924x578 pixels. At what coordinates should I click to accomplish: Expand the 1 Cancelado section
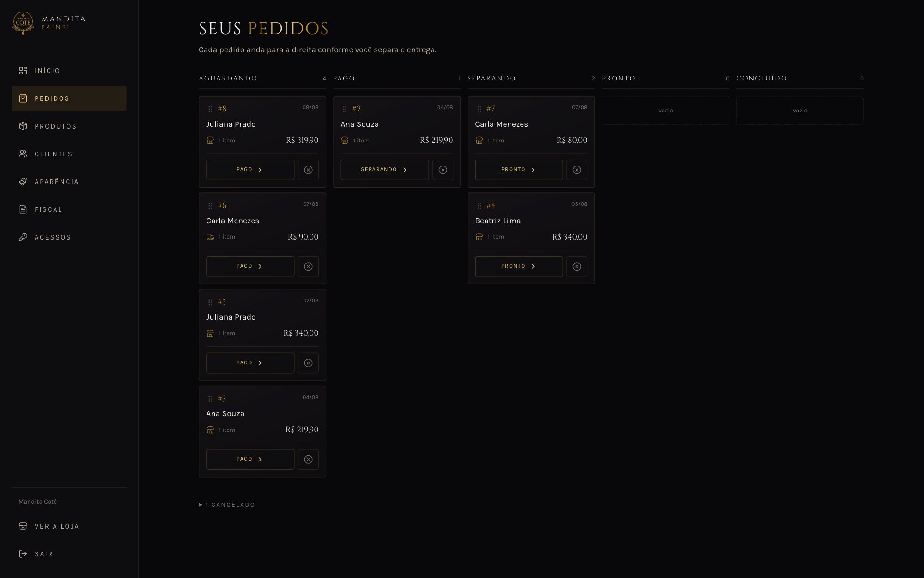[227, 504]
